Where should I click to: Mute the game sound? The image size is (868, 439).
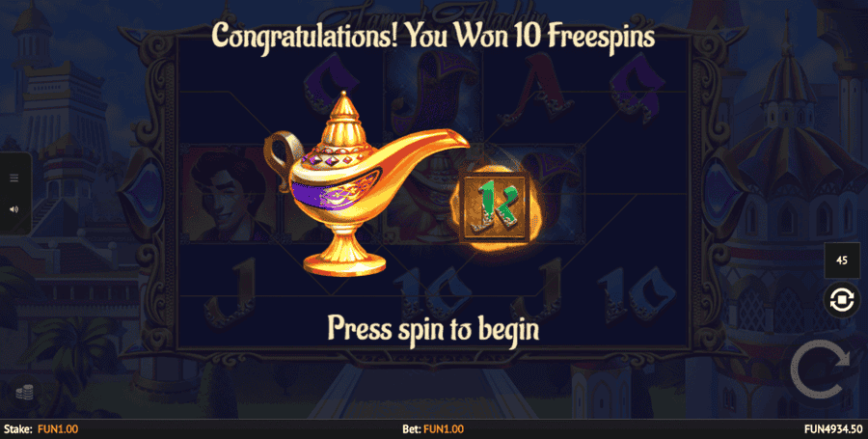[x=14, y=209]
